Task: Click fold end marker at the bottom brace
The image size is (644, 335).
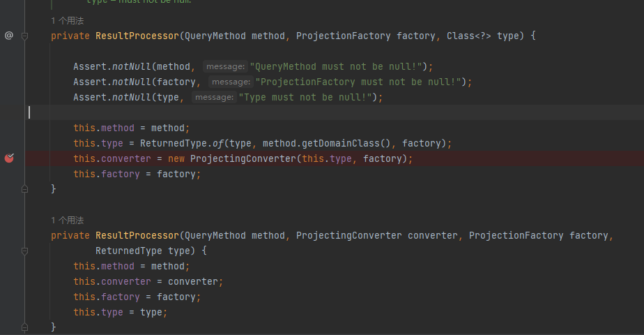Action: coord(25,327)
